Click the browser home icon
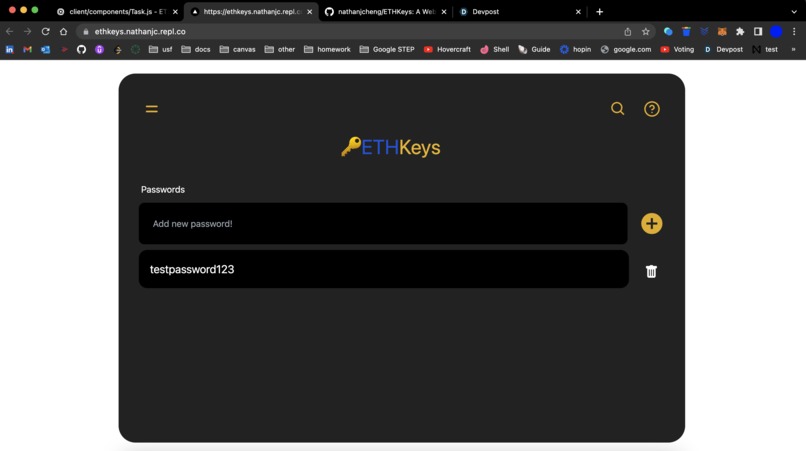 point(63,31)
